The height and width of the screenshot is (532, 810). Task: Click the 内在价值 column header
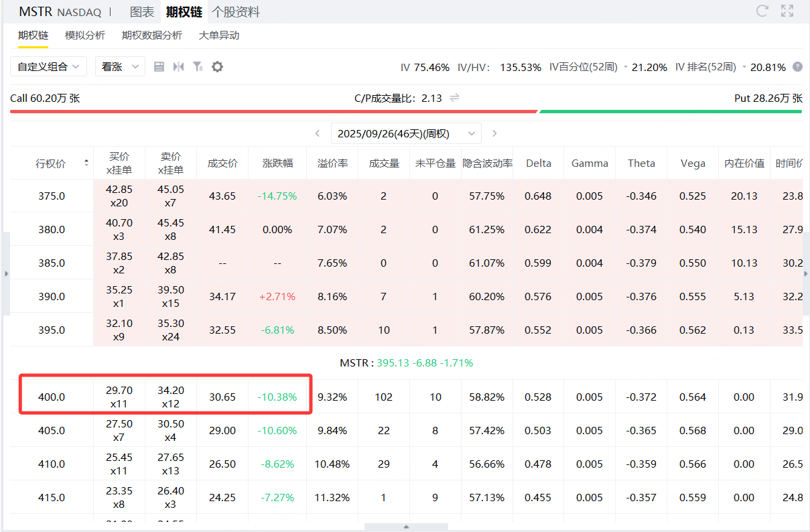(x=744, y=163)
